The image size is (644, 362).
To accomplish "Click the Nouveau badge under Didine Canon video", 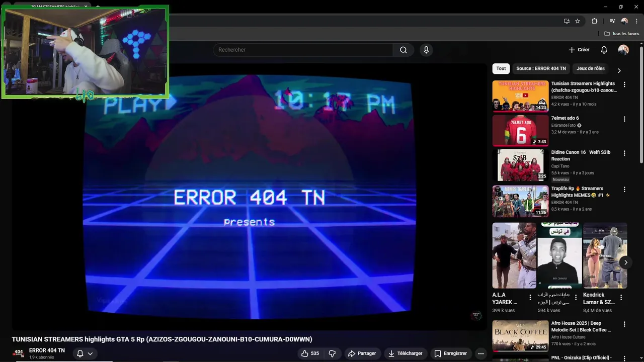I will click(560, 179).
